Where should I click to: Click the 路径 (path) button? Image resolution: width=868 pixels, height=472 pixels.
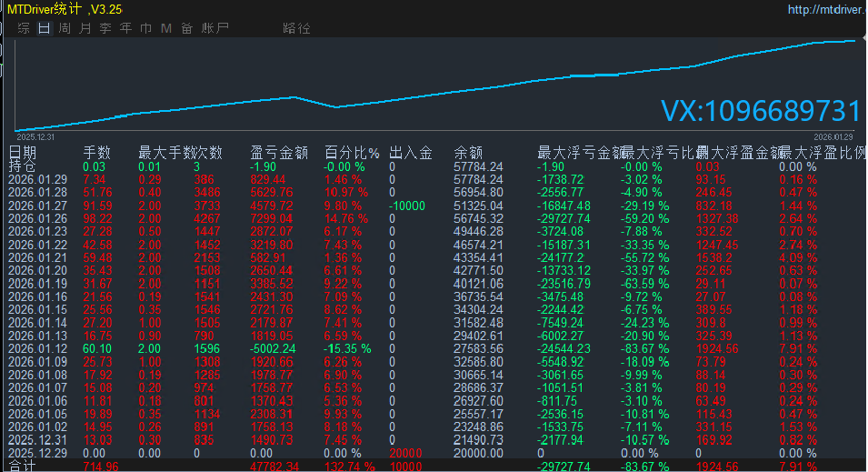[296, 28]
